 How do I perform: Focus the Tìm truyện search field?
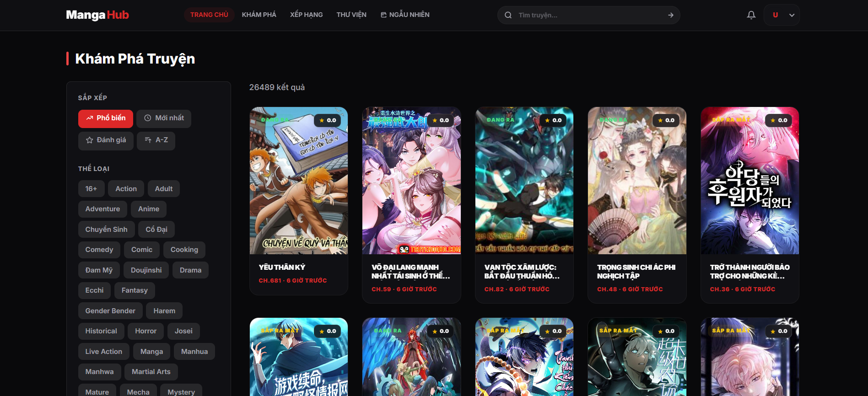pos(588,15)
